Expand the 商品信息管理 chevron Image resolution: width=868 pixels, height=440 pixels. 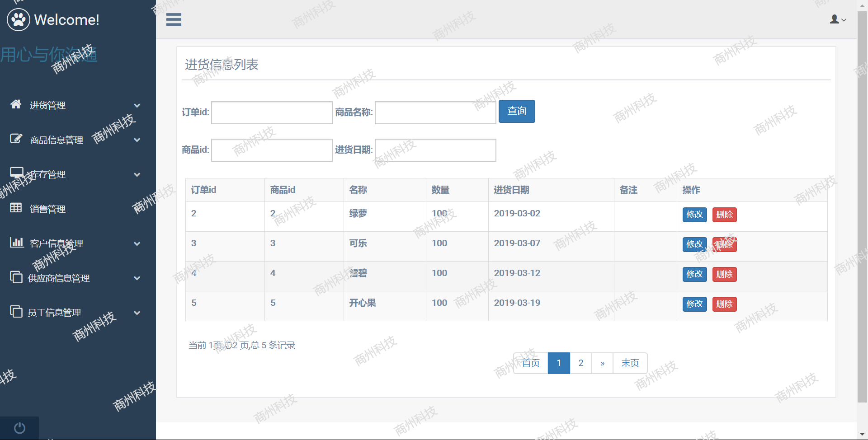click(x=137, y=140)
